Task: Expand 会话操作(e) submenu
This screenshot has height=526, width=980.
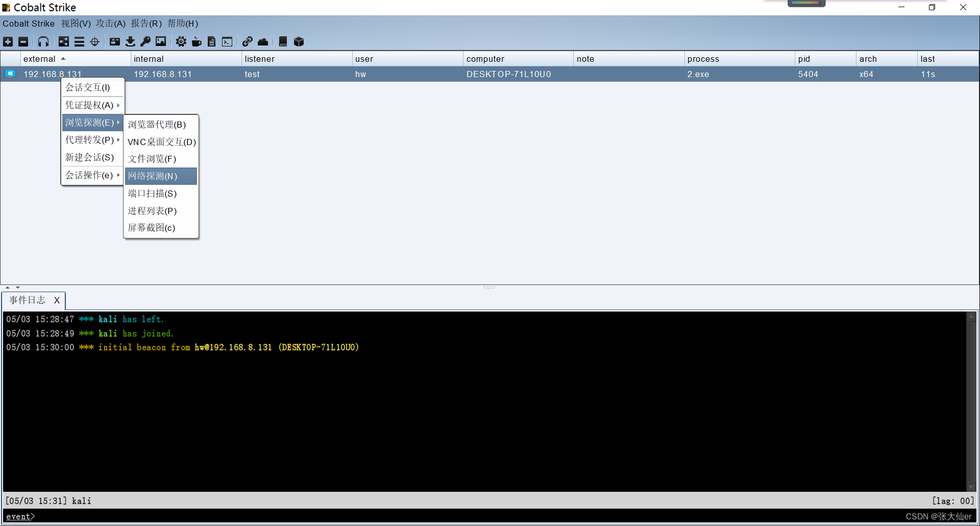Action: point(92,175)
